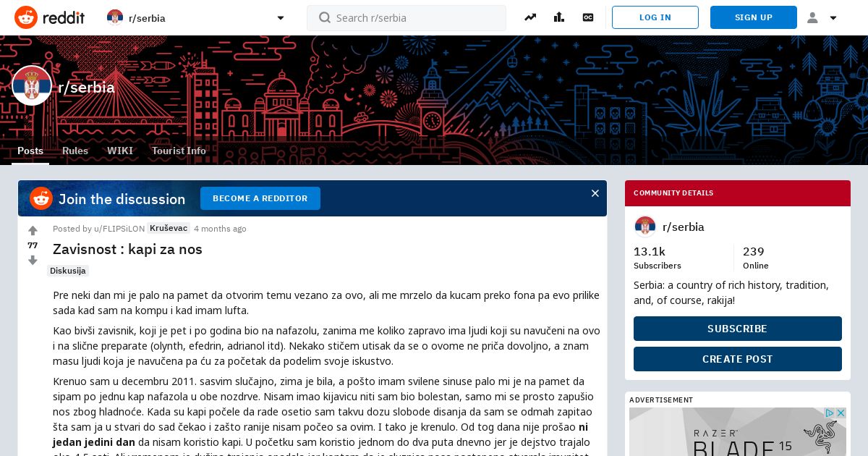The width and height of the screenshot is (868, 456).
Task: Open the Original Content OC icon
Action: pos(588,17)
